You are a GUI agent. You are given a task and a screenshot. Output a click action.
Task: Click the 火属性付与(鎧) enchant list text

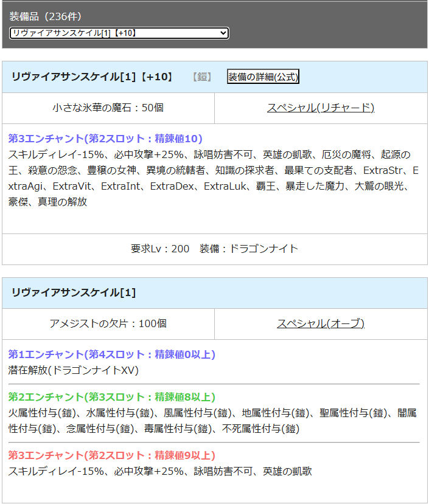coord(212,421)
